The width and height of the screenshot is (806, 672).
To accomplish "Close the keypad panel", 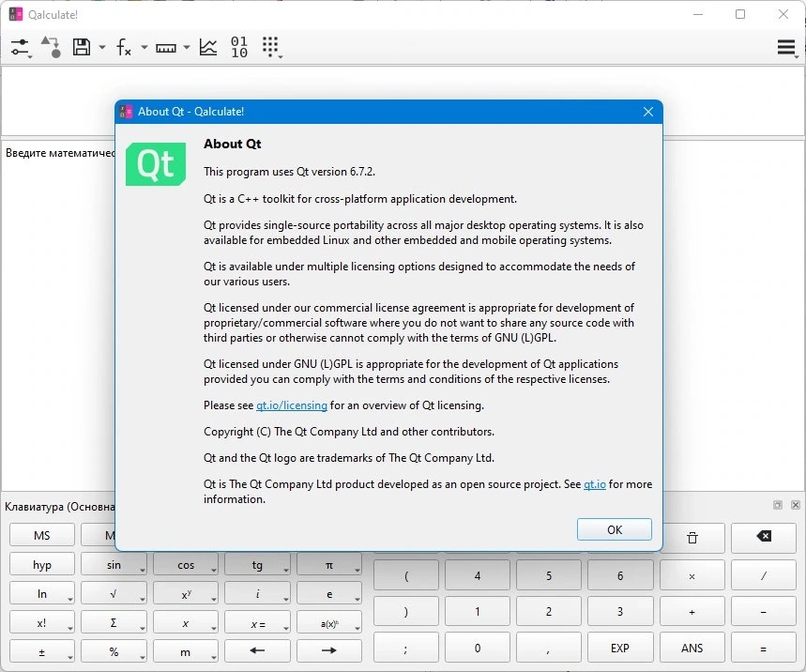I will pyautogui.click(x=795, y=505).
